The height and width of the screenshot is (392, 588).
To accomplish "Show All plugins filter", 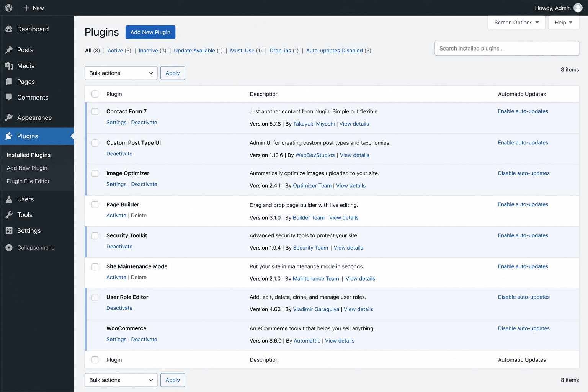I will click(x=88, y=51).
